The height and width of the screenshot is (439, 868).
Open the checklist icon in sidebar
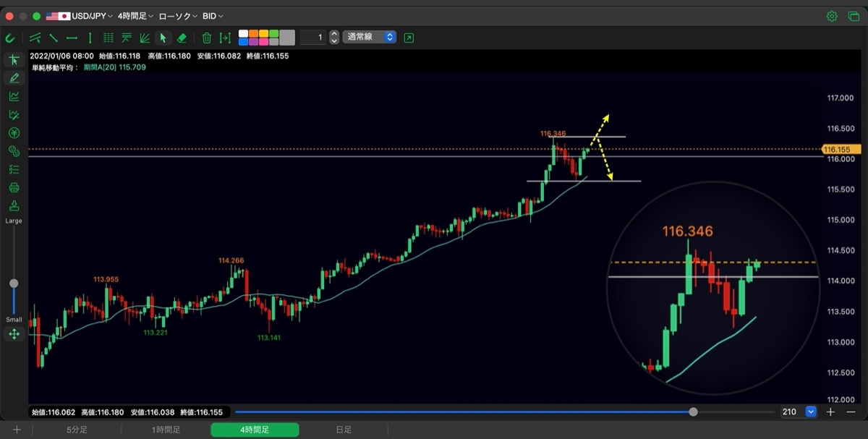pos(14,169)
